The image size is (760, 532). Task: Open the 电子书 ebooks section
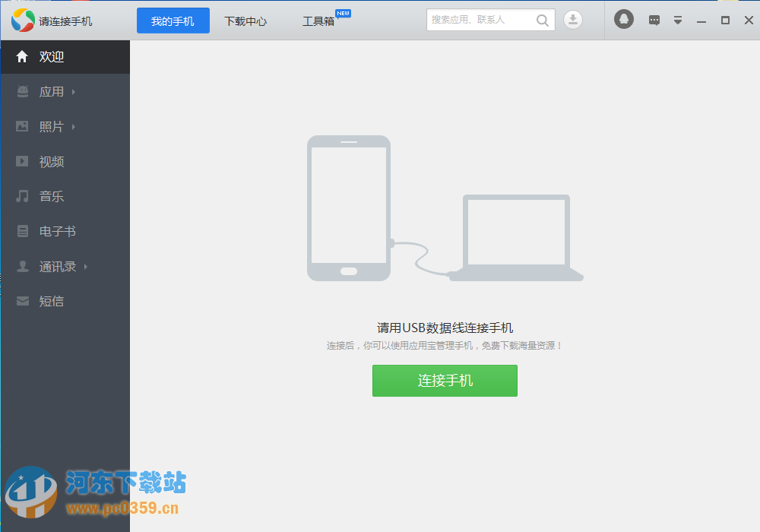(21, 231)
